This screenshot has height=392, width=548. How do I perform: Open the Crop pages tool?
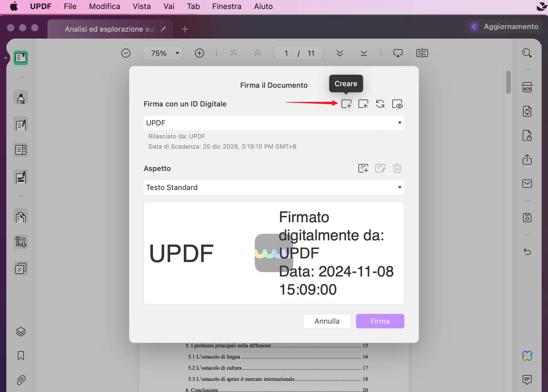21,242
